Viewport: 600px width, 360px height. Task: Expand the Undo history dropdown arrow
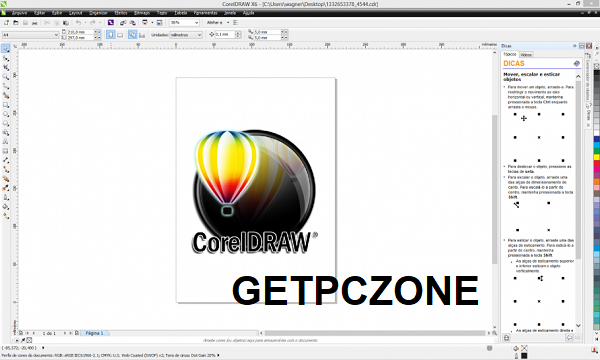[x=85, y=23]
